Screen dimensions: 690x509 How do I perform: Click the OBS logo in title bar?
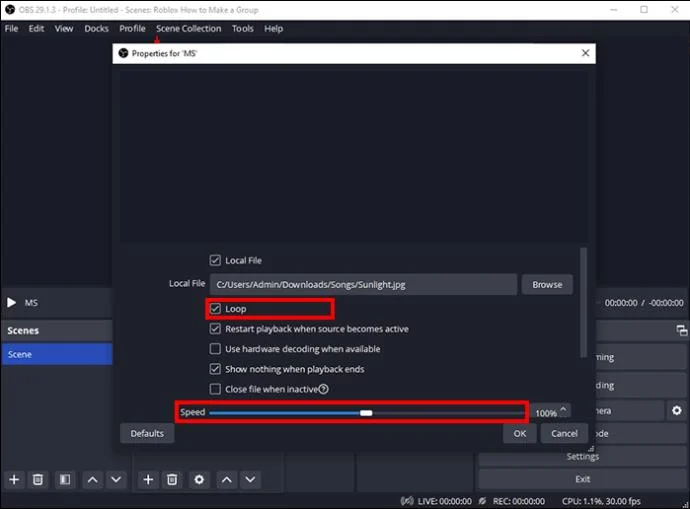(x=10, y=10)
